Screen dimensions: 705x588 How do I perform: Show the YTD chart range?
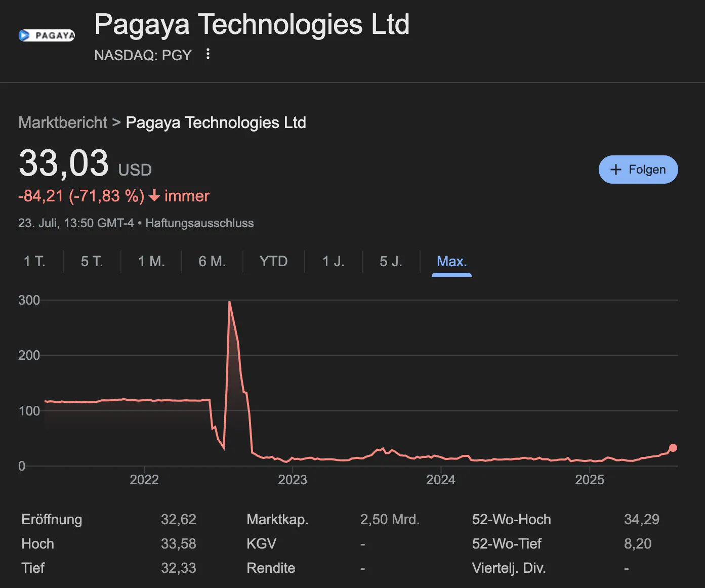(x=273, y=261)
